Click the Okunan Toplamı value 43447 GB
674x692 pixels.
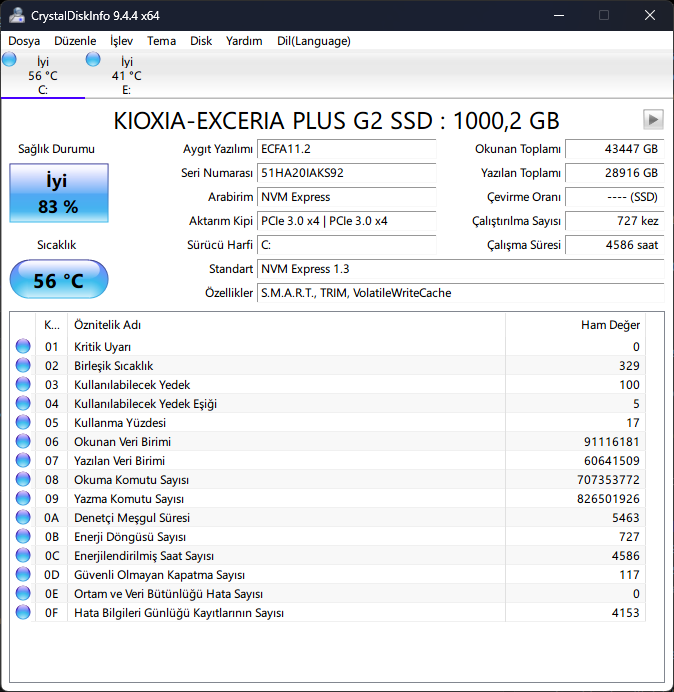[x=614, y=149]
